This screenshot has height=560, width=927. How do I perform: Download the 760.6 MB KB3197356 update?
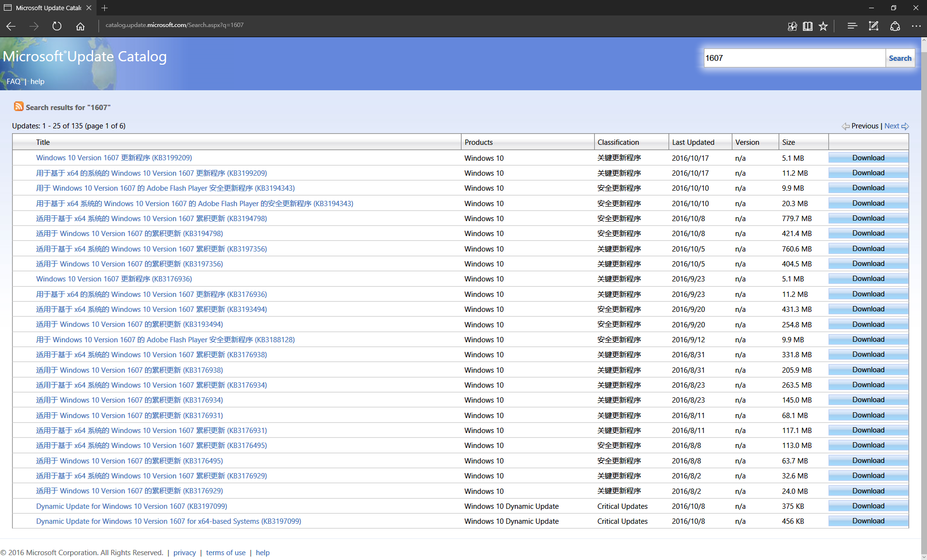868,249
